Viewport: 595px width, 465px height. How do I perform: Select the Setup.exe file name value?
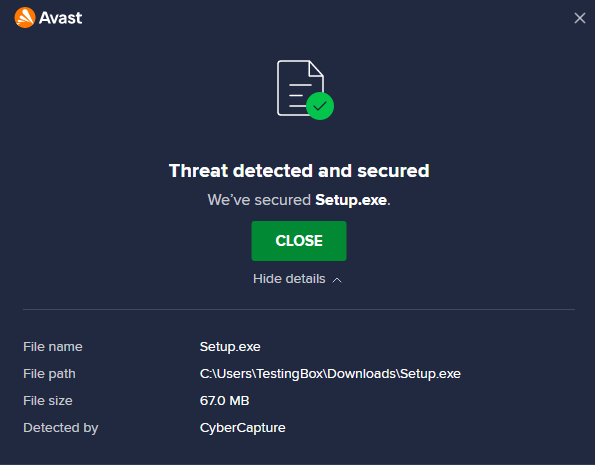(x=230, y=347)
